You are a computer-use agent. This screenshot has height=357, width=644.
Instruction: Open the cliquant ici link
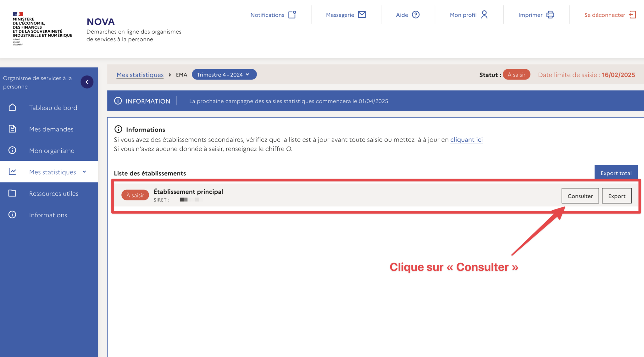coord(466,139)
